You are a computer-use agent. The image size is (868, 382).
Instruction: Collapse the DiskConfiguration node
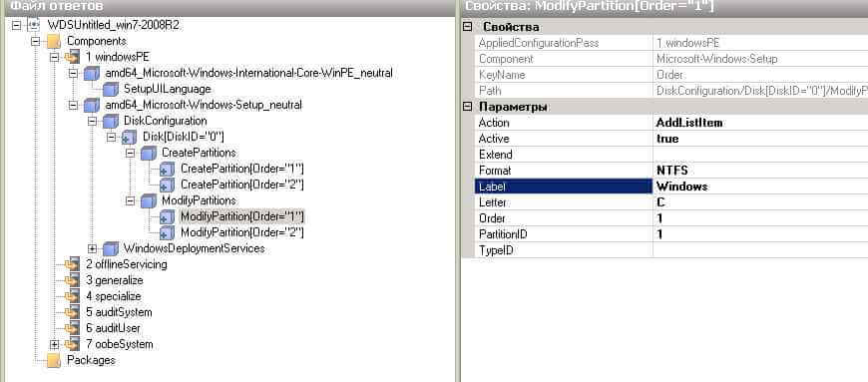click(92, 121)
